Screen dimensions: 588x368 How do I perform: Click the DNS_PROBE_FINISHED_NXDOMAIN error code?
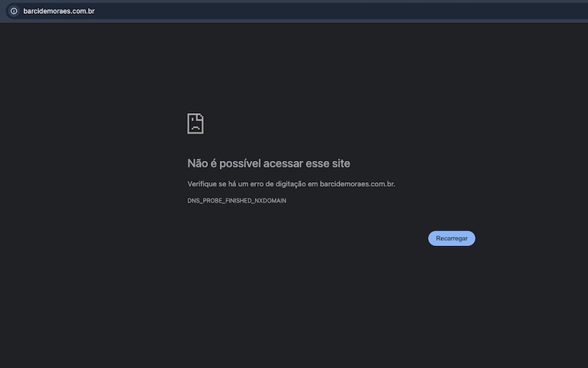click(237, 201)
